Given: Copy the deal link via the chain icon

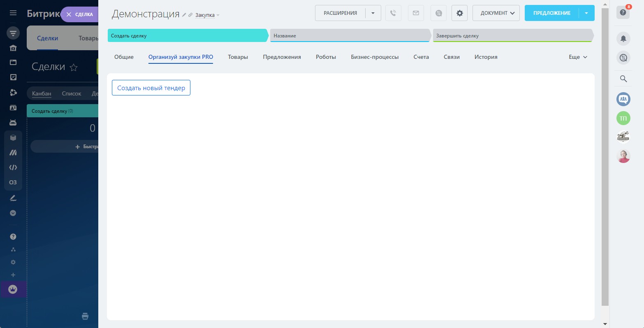Looking at the screenshot, I should [190, 15].
